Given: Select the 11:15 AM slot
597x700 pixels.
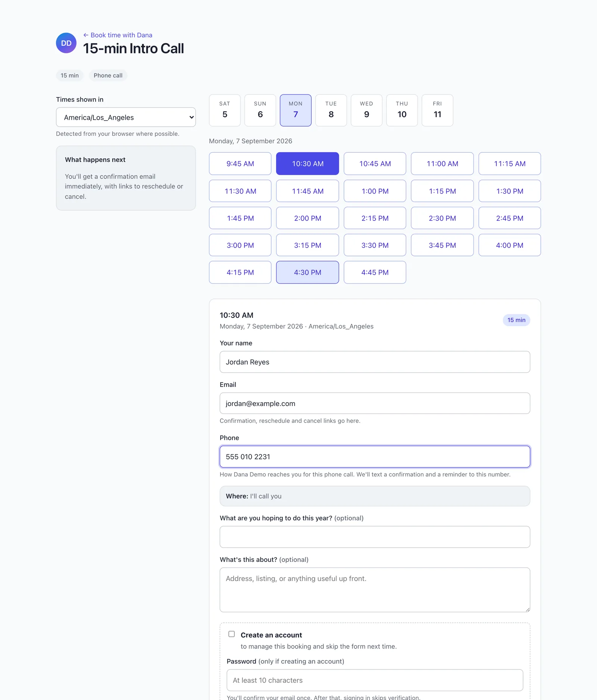Looking at the screenshot, I should pyautogui.click(x=510, y=163).
